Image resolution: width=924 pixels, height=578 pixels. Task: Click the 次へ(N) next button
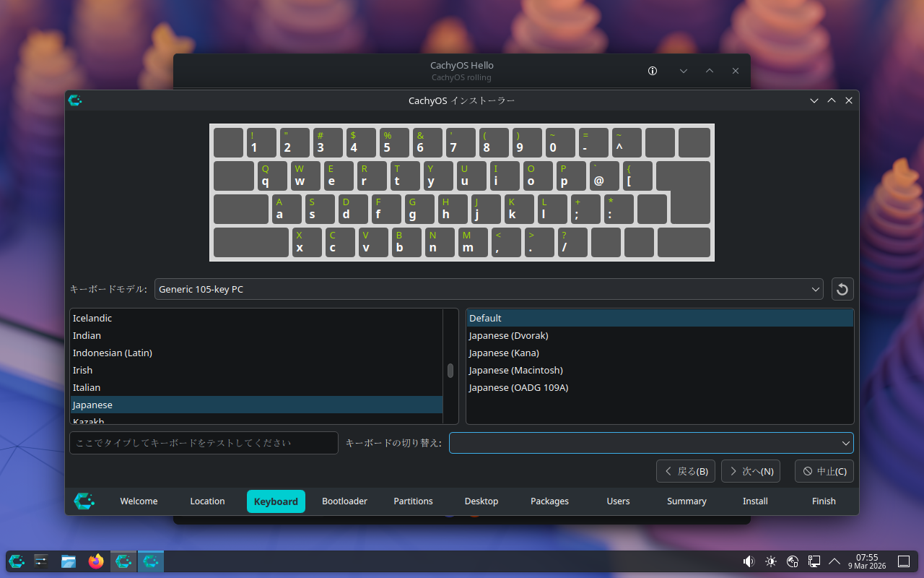click(x=751, y=471)
